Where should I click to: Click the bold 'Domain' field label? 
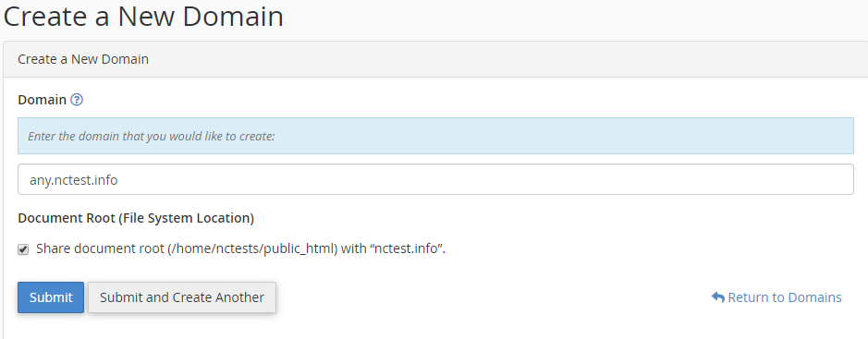tap(43, 100)
